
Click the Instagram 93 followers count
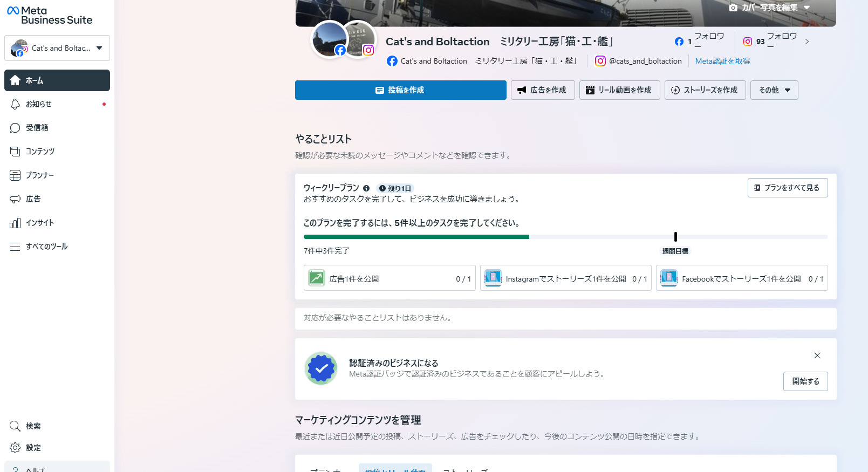coord(770,41)
